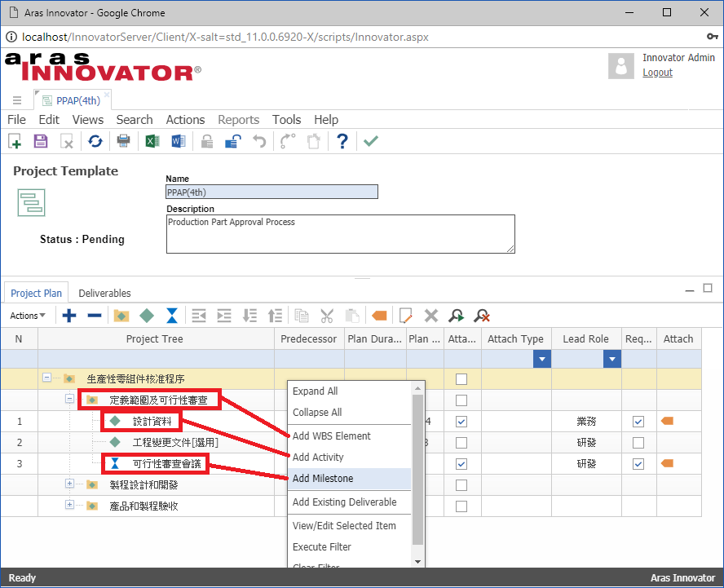This screenshot has height=588, width=724.
Task: Check the Attach checkbox on top tree row
Action: 461,379
